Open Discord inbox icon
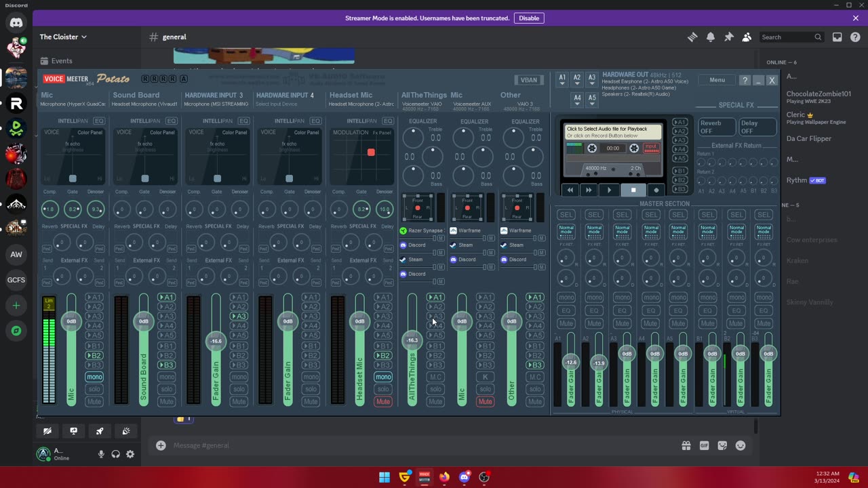This screenshot has width=868, height=488. (x=837, y=37)
